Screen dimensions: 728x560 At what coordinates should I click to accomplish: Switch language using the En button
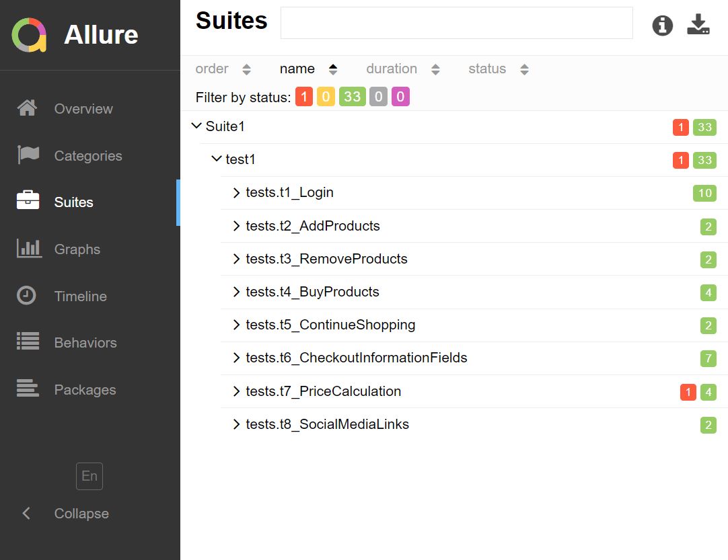[89, 476]
